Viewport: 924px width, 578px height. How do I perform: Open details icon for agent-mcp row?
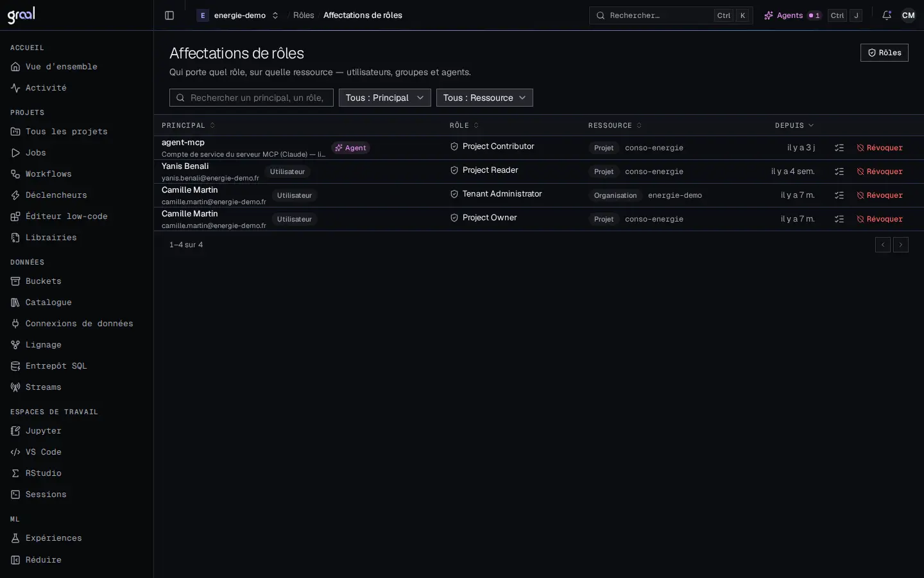tap(839, 148)
